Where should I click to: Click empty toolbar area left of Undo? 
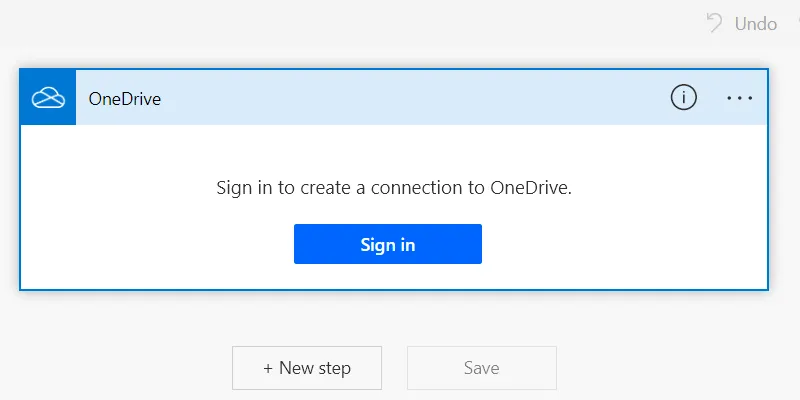click(x=400, y=23)
